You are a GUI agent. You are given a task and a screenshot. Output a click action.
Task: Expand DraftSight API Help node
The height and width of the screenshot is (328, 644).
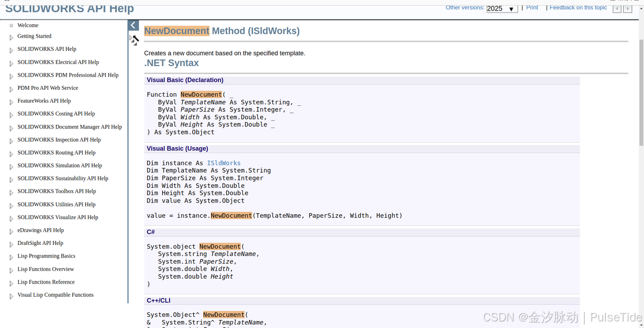[x=11, y=244]
